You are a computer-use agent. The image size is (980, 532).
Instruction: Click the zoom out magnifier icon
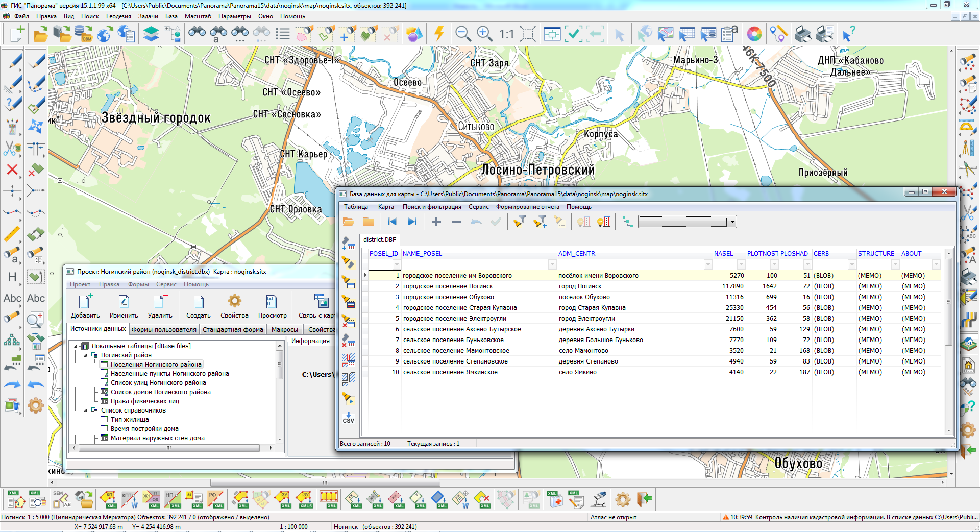462,34
